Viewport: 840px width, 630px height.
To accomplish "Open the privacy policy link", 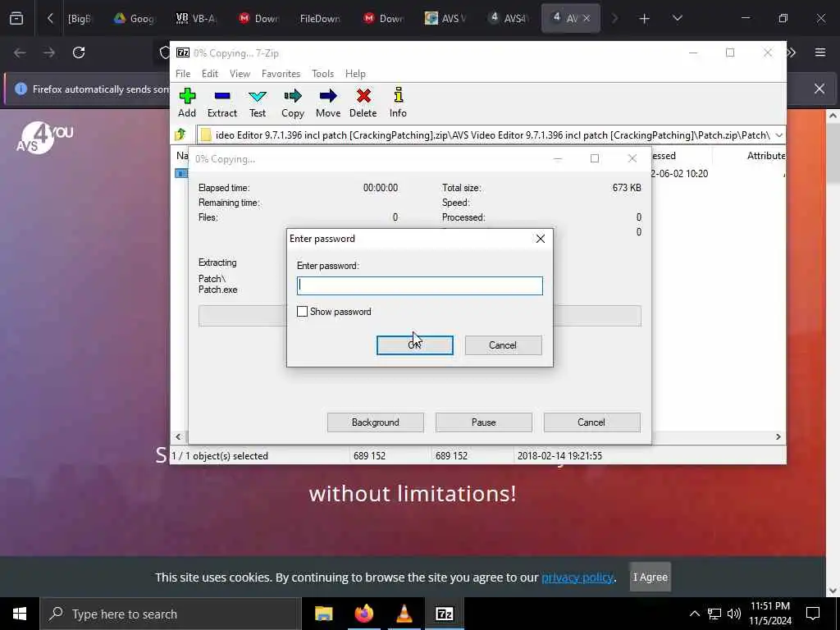I will pyautogui.click(x=577, y=577).
